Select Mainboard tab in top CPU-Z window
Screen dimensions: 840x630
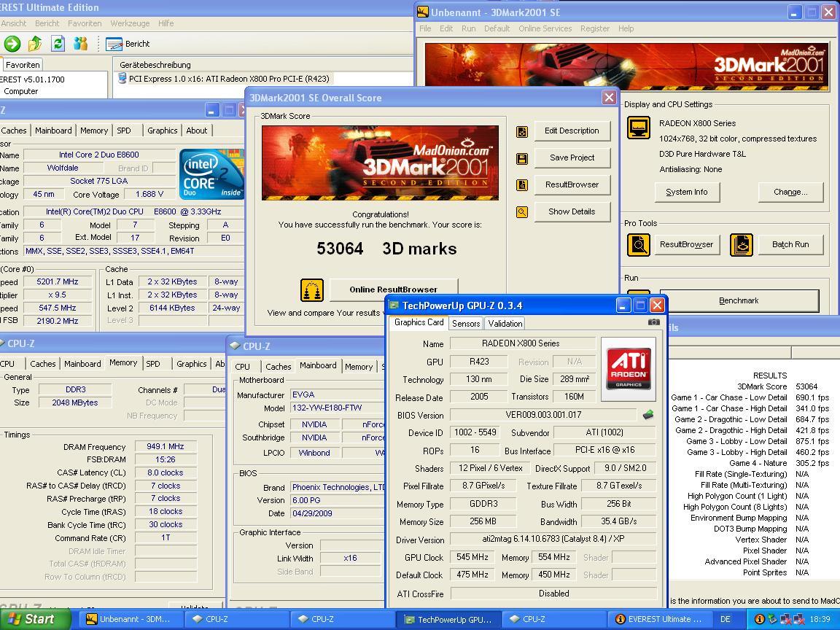[53, 131]
